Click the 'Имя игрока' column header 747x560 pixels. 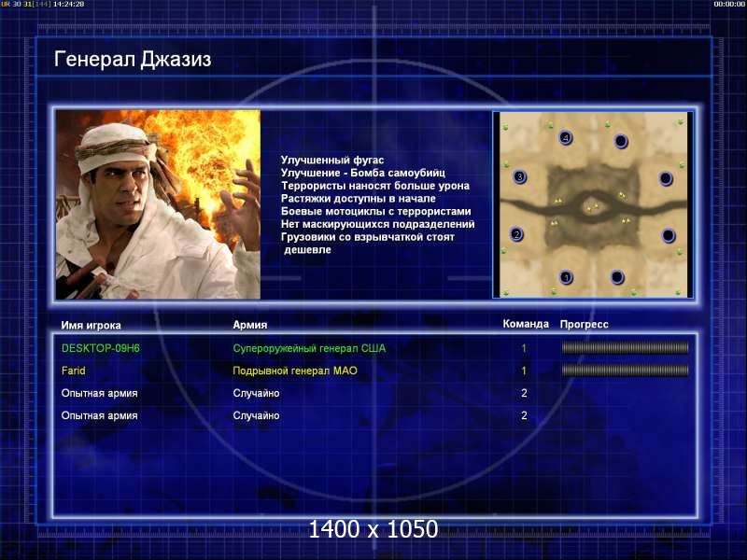[91, 325]
